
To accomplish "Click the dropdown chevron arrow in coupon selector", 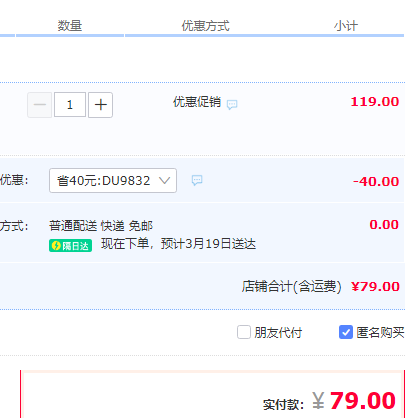I will pyautogui.click(x=165, y=180).
